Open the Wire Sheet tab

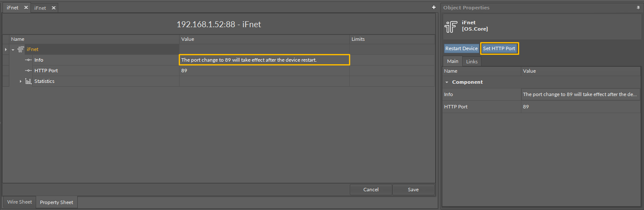pos(20,202)
